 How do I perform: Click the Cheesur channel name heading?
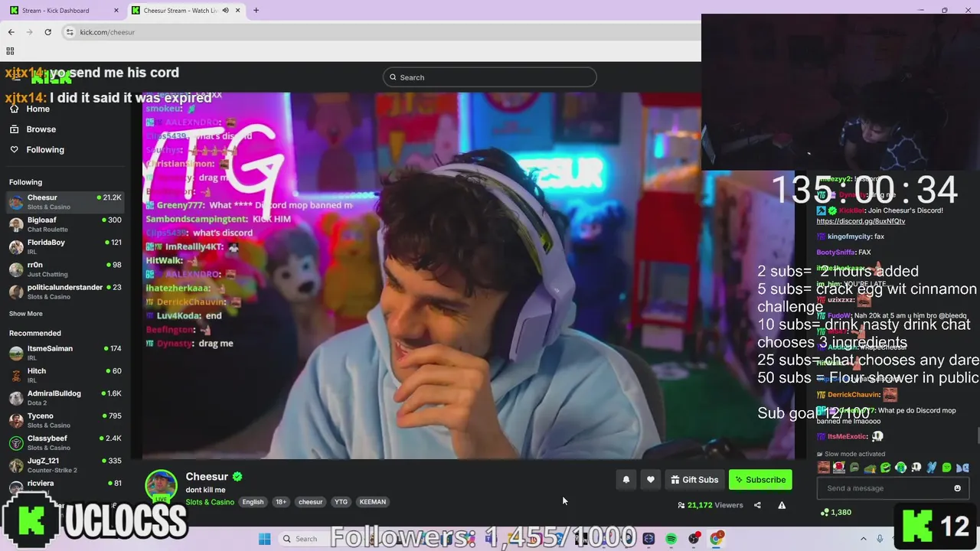click(x=207, y=477)
